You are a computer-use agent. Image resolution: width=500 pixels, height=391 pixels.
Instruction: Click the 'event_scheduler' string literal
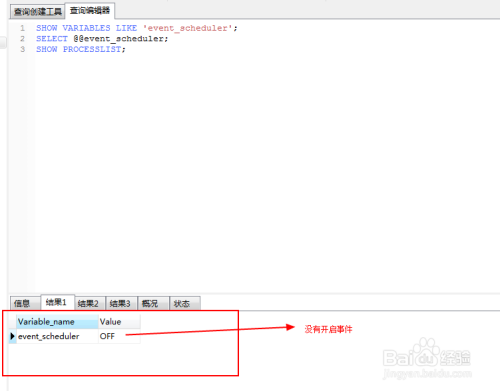pyautogui.click(x=188, y=28)
